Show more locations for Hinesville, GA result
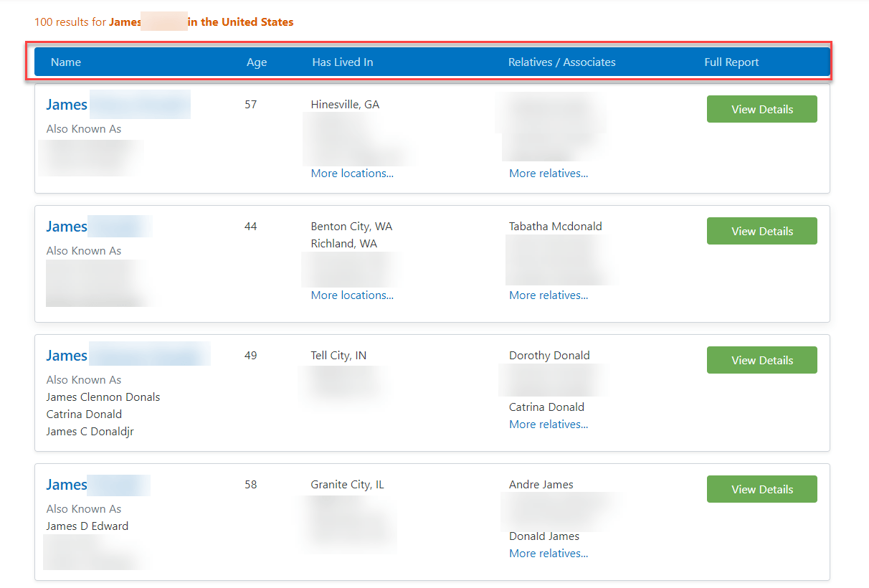The height and width of the screenshot is (588, 869). point(352,174)
